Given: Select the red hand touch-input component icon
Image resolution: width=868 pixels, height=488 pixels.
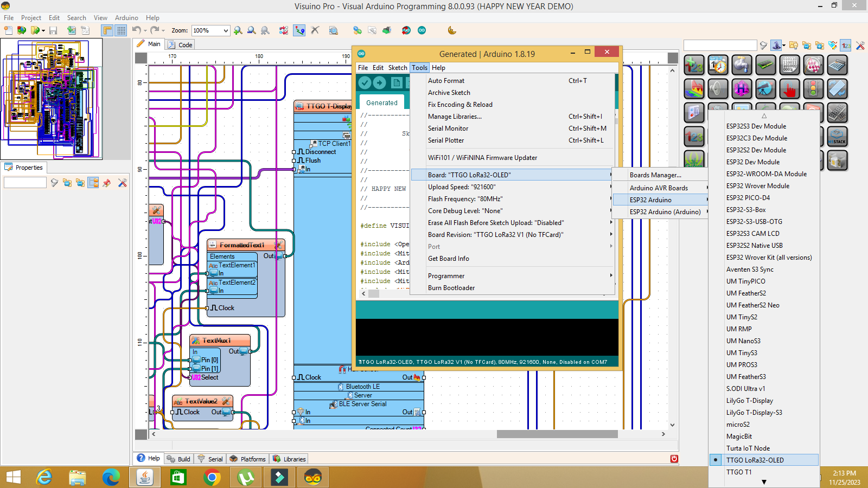Looking at the screenshot, I should click(789, 88).
